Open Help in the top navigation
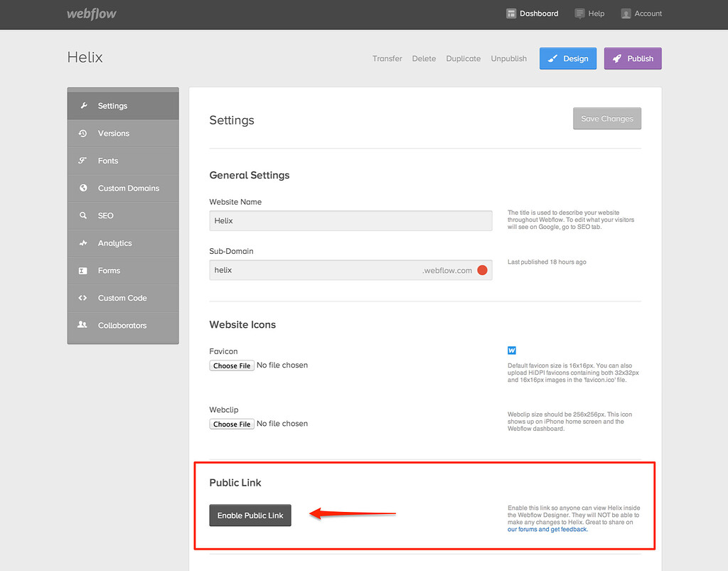Screen dimensions: 728x571 (x=589, y=14)
